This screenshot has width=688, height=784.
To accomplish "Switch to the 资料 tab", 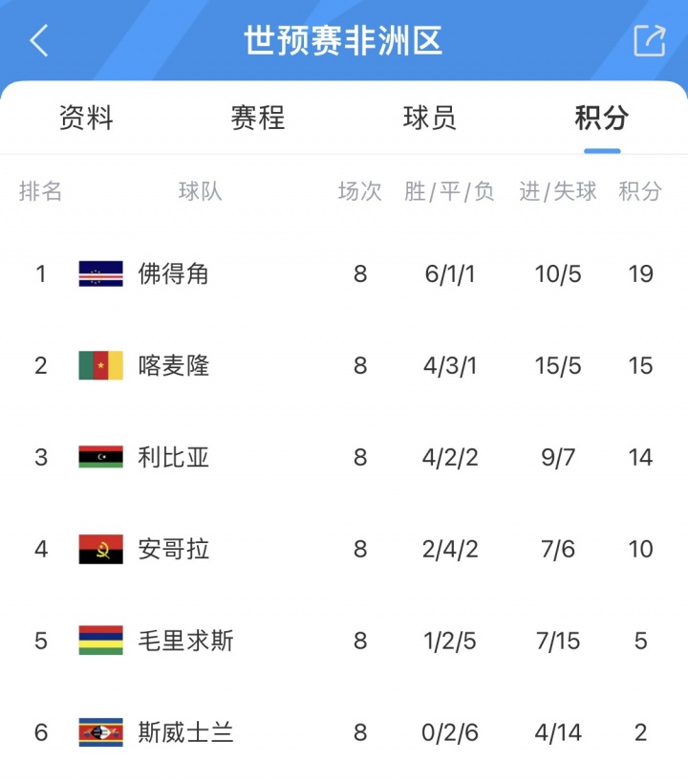I will click(x=86, y=119).
